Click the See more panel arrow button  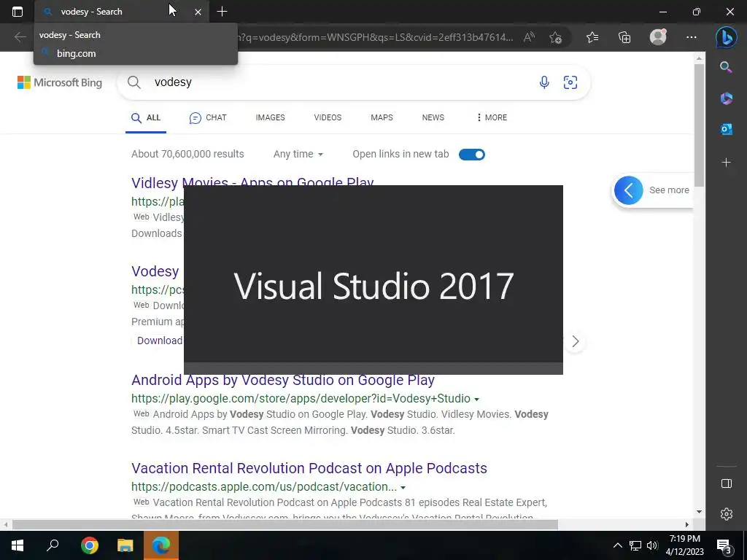pyautogui.click(x=628, y=190)
